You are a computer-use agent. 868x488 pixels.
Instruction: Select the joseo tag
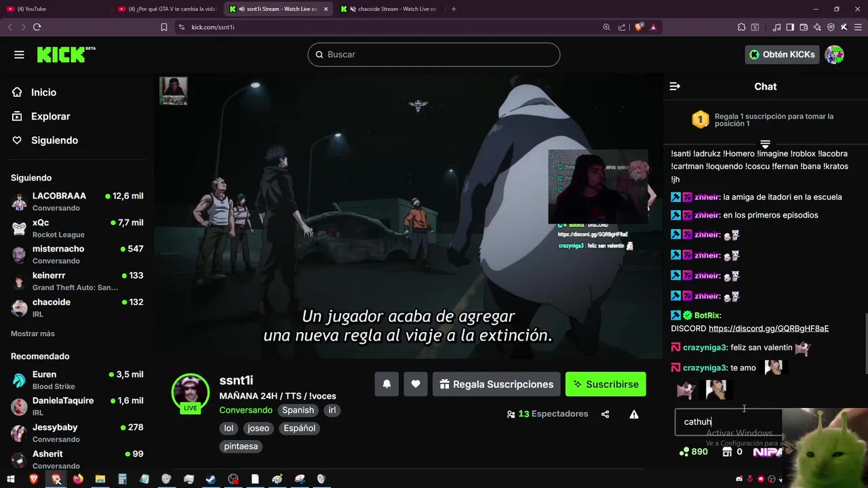258,428
